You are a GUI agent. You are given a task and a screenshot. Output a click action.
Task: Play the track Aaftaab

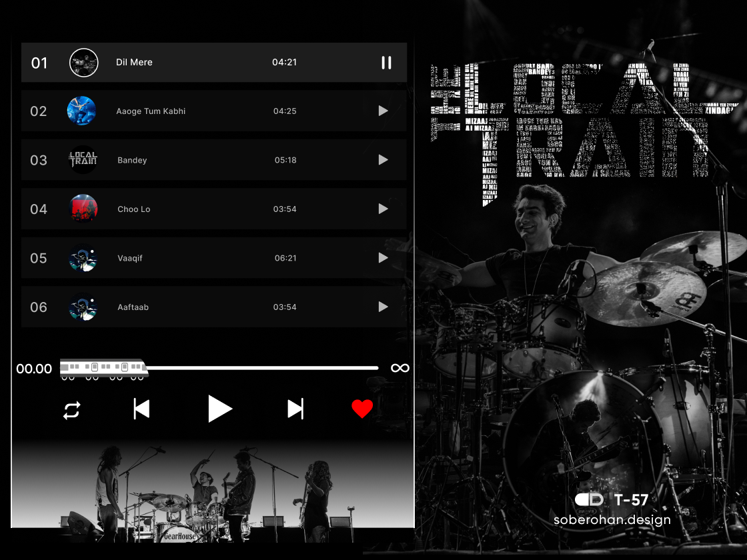click(x=383, y=307)
